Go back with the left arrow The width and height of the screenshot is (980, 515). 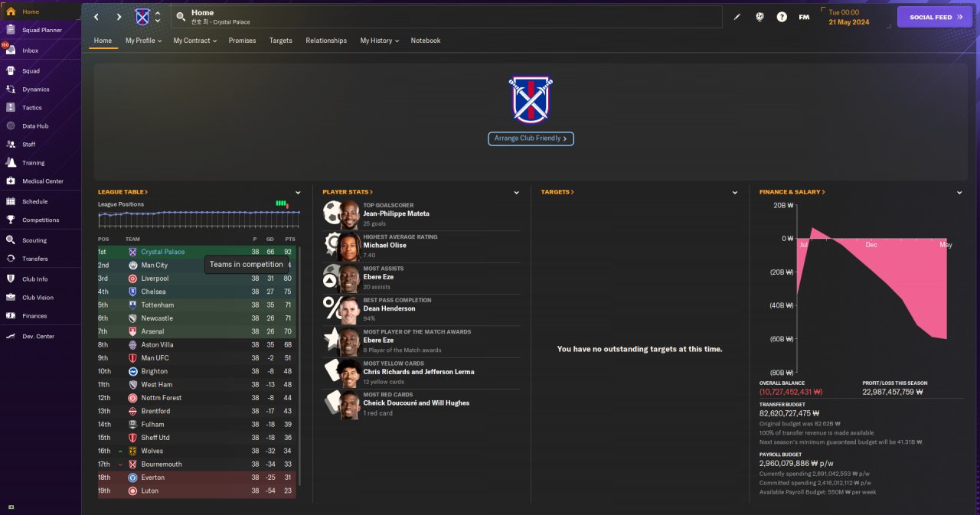click(96, 17)
